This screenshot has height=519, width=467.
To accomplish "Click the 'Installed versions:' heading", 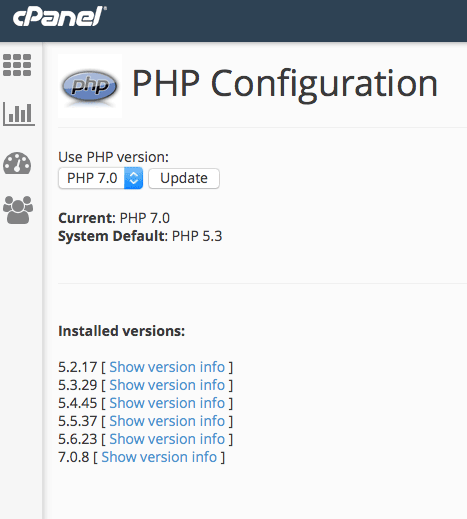I will click(x=121, y=331).
